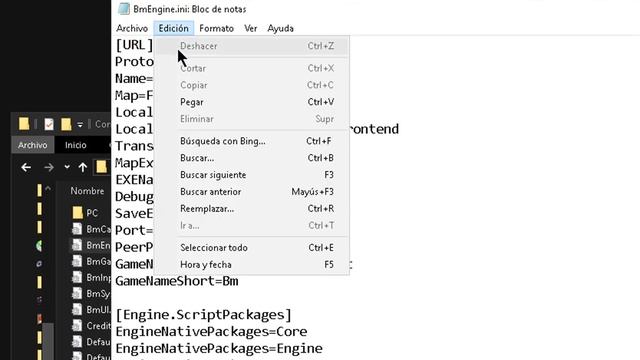Select the BmCa file in the list

[x=90, y=229]
